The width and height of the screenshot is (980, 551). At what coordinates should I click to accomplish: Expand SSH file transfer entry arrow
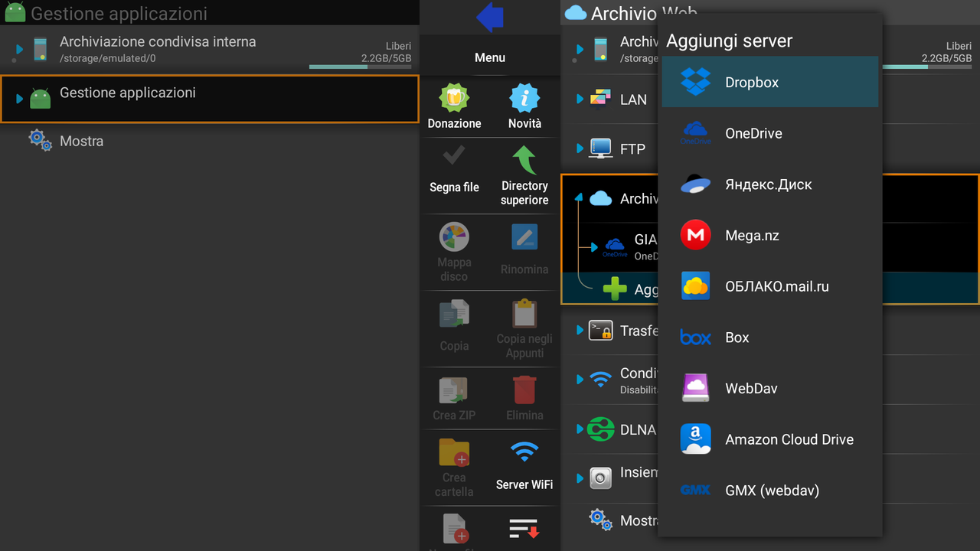[580, 331]
